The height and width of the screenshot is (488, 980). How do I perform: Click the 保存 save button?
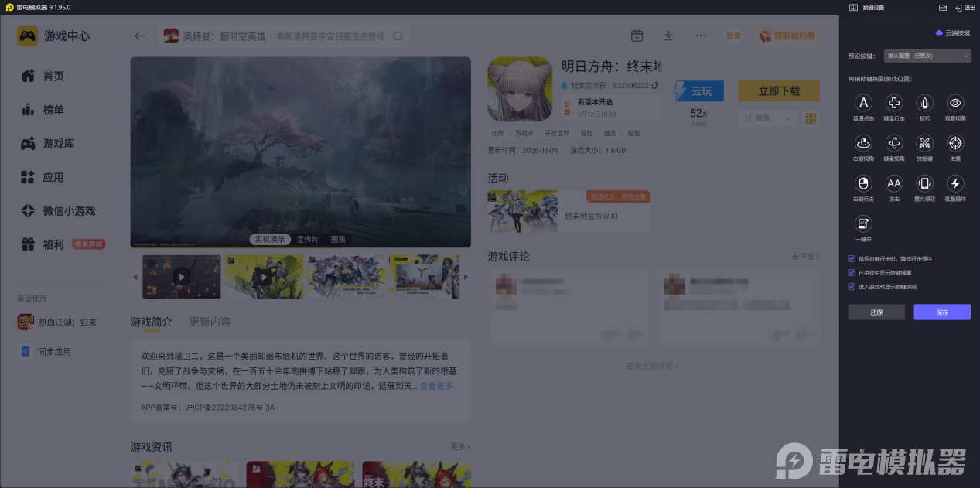tap(942, 312)
